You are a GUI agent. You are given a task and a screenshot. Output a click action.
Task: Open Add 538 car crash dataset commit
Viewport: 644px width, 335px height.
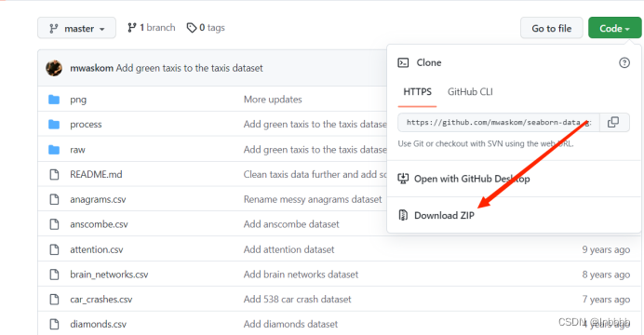click(298, 300)
